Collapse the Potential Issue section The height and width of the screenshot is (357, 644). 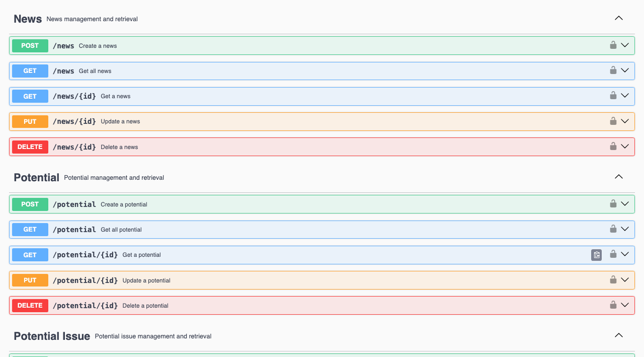(619, 335)
